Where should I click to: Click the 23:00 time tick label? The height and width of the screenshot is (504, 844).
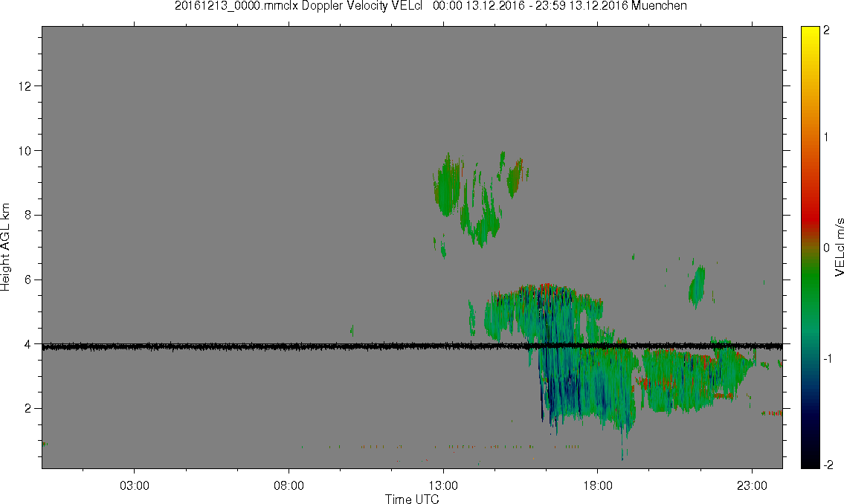[x=752, y=485]
